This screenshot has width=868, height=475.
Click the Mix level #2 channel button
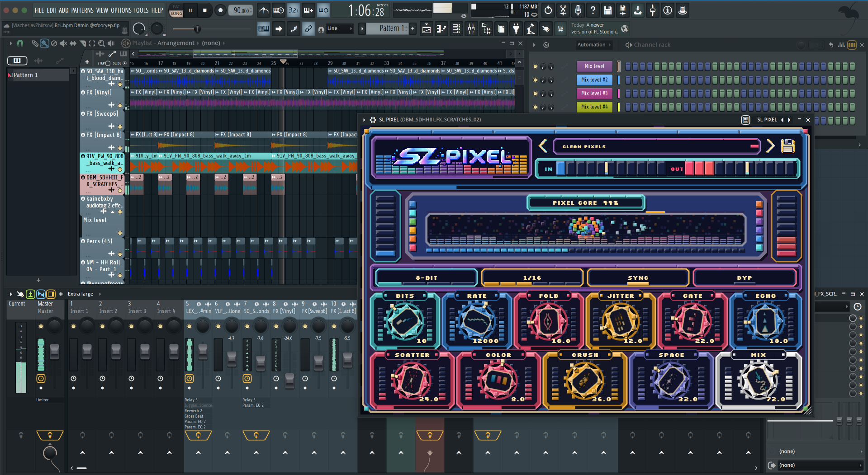594,80
